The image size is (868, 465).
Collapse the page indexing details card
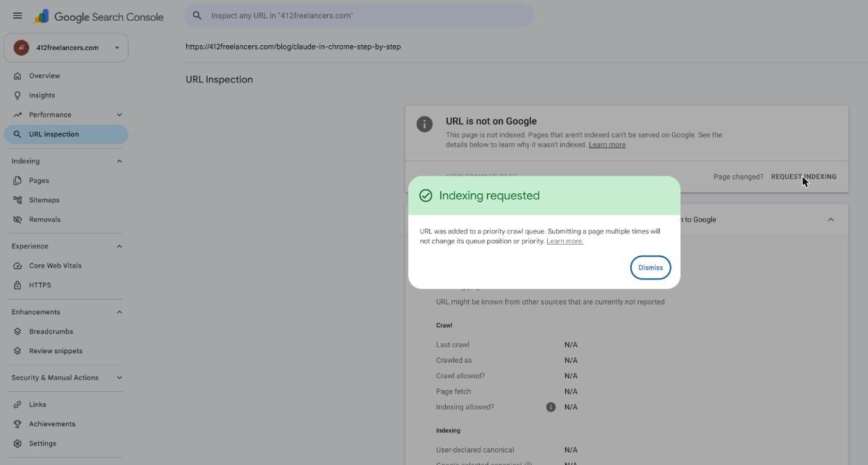coord(831,220)
